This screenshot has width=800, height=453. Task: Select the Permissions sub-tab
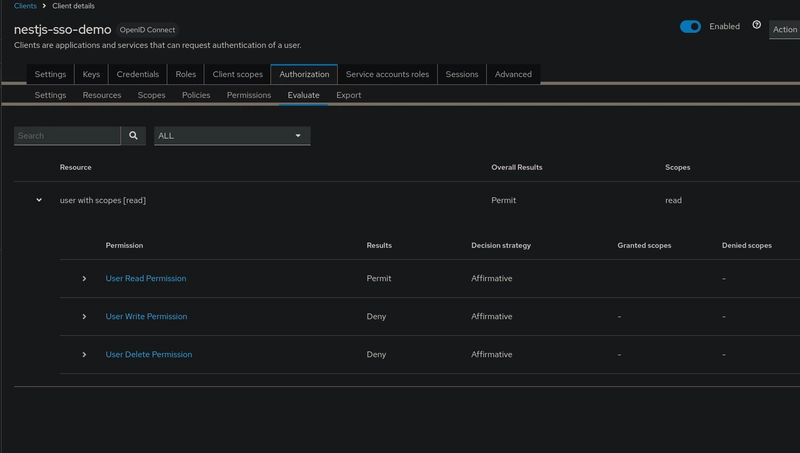[249, 95]
